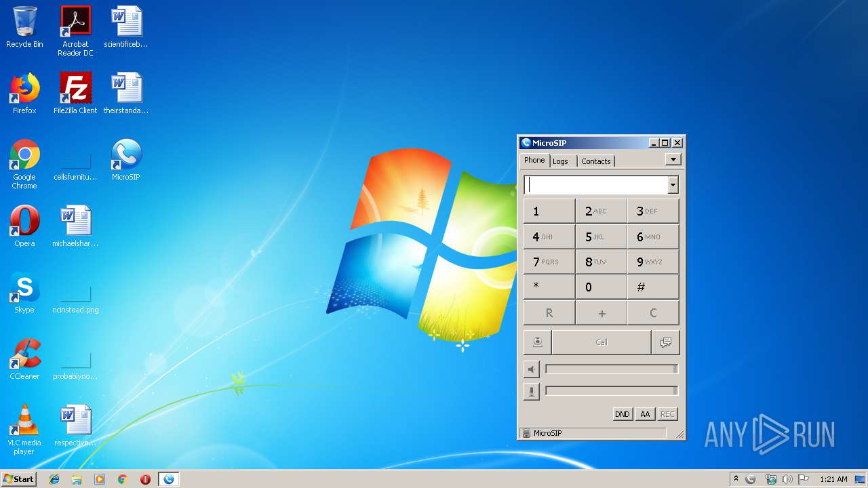The image size is (868, 488).
Task: Click the video call camera icon
Action: 537,342
